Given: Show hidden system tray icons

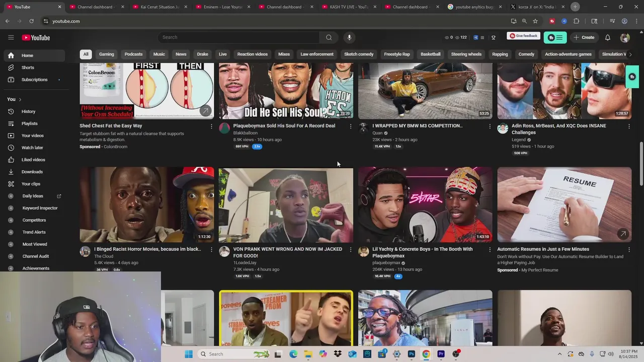Looking at the screenshot, I should 559,354.
